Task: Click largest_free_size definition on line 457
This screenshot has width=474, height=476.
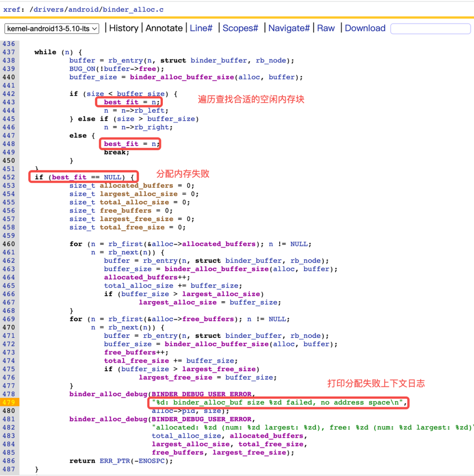Action: pos(136,219)
